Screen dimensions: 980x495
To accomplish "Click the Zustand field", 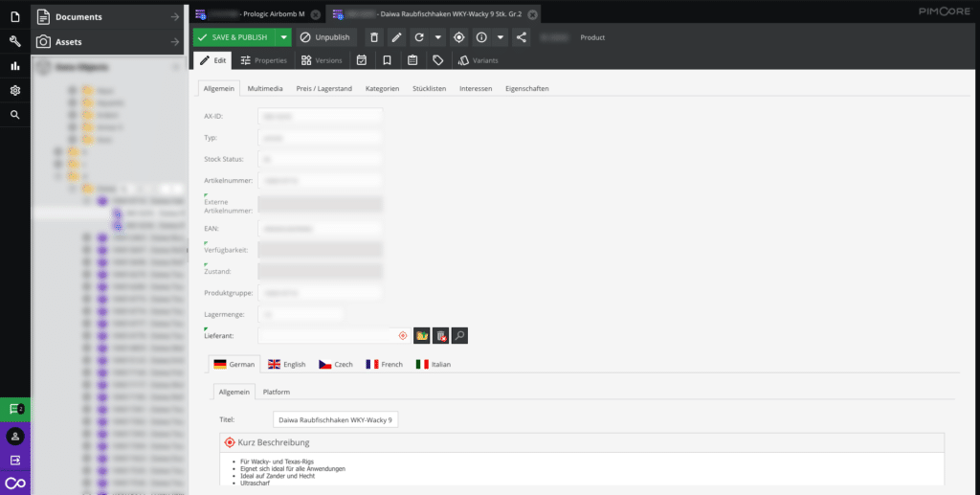I will (x=320, y=271).
